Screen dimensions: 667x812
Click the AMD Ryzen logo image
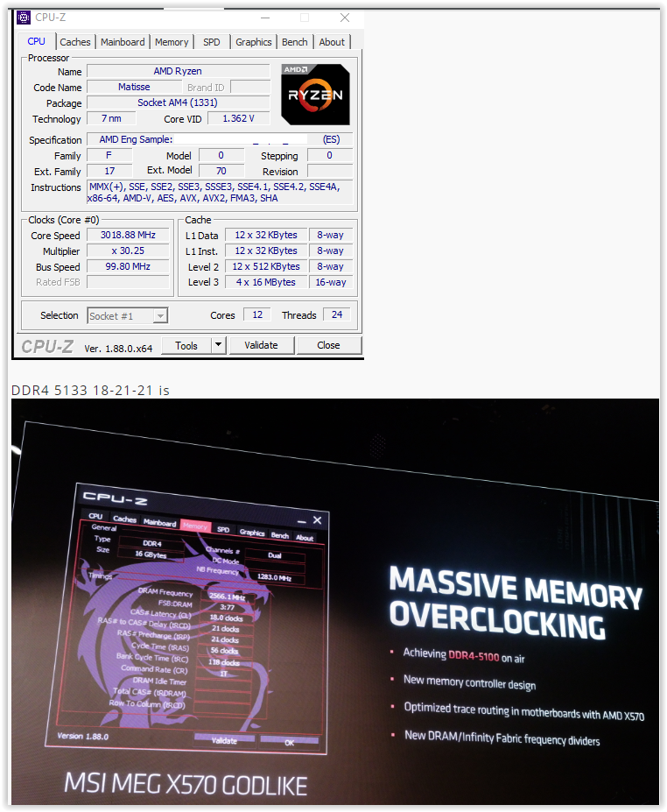[x=315, y=95]
